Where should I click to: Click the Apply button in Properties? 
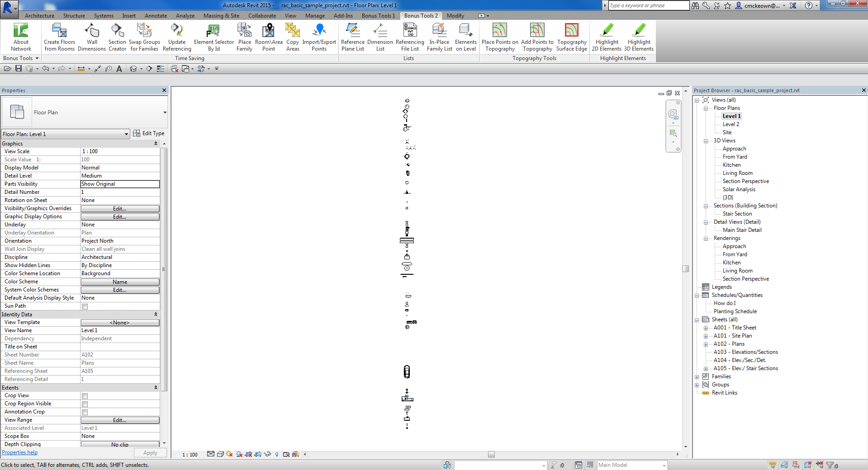150,452
